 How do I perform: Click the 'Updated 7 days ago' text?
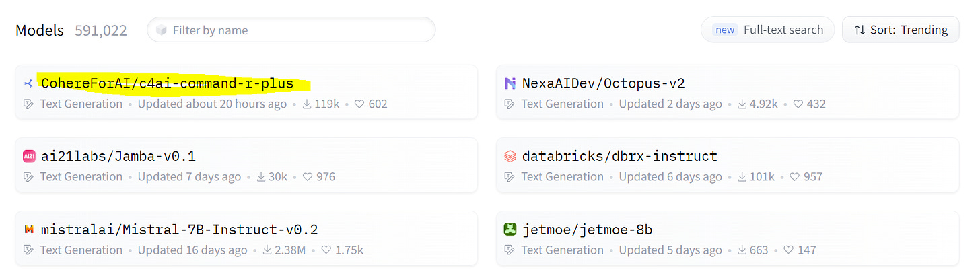coord(189,177)
